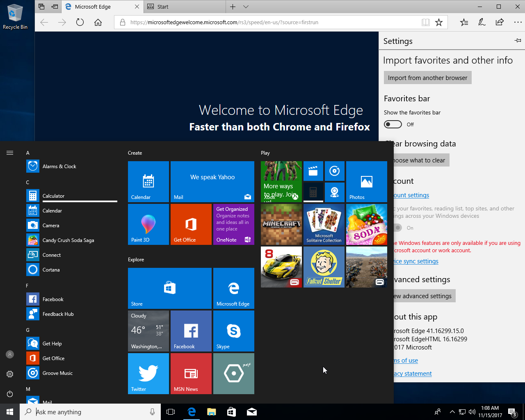Open reading view book icon
This screenshot has width=525, height=420.
point(426,22)
